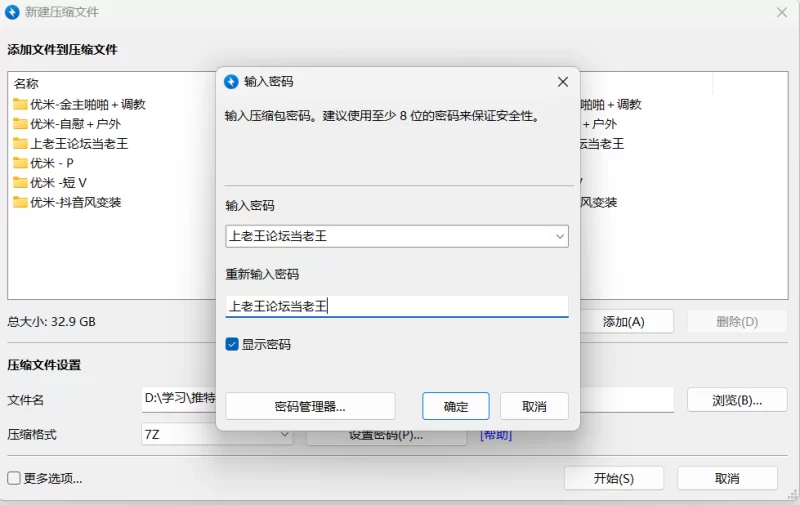This screenshot has height=505, width=800.
Task: Enable the 更多选项 checkbox
Action: 14,478
